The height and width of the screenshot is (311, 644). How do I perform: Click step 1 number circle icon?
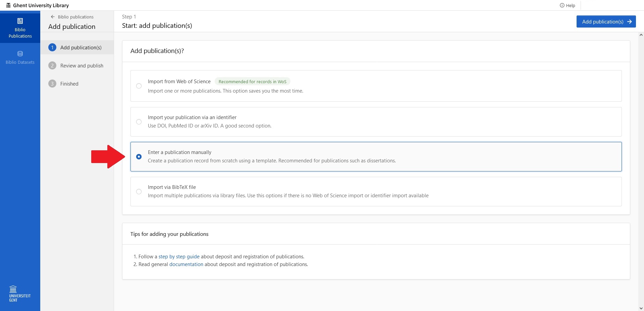[x=52, y=48]
